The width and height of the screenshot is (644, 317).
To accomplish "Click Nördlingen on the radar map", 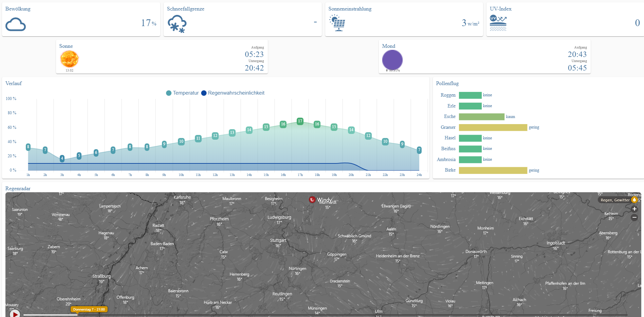I will pyautogui.click(x=440, y=226).
